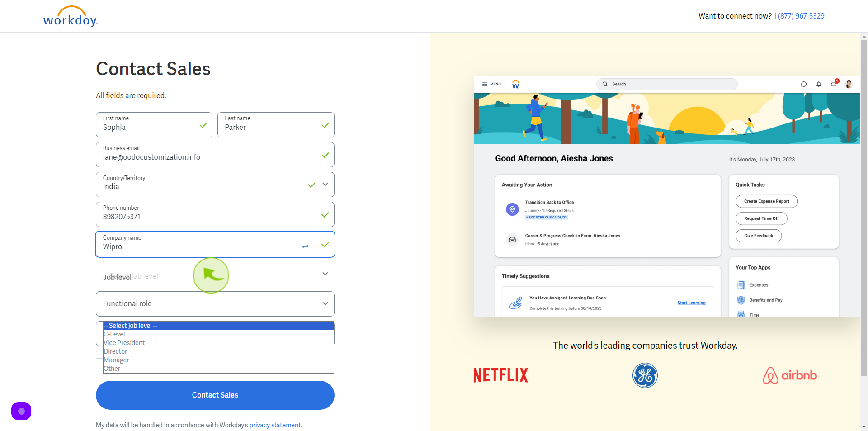Tick the checkbox beside the job level list
Image resolution: width=868 pixels, height=431 pixels.
pyautogui.click(x=99, y=355)
